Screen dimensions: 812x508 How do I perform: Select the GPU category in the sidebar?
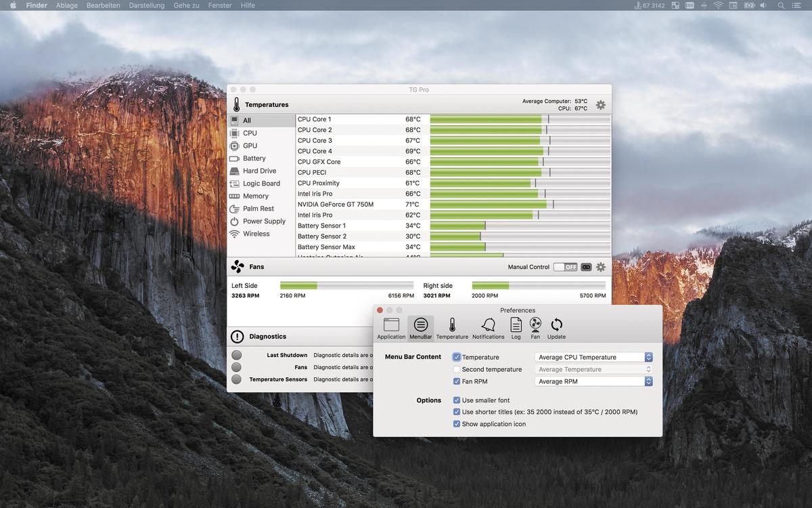point(262,146)
